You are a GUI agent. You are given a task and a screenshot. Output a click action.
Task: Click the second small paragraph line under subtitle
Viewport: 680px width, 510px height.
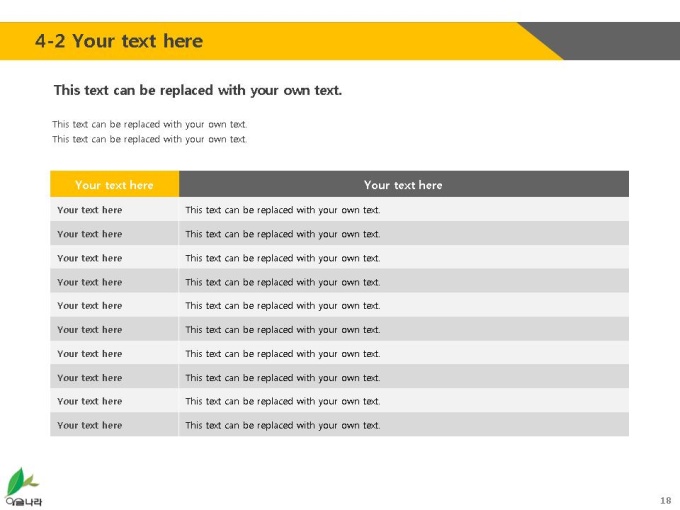click(150, 139)
